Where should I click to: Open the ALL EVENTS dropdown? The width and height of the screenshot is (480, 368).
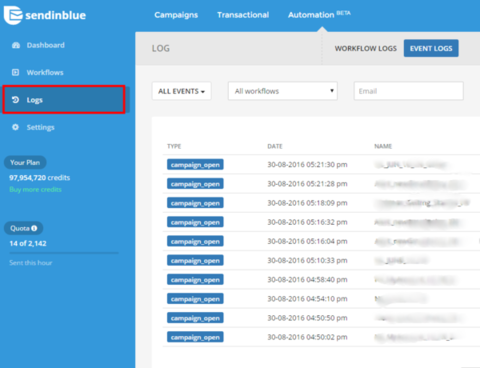[181, 91]
